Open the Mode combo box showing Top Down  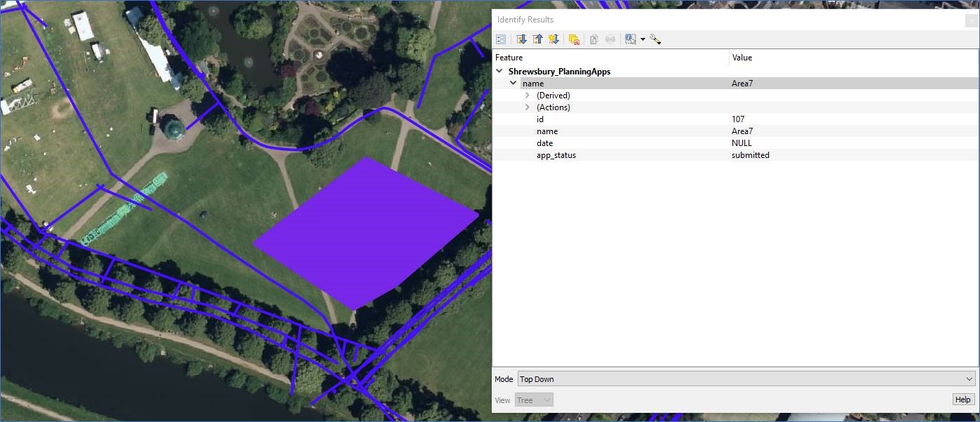pyautogui.click(x=746, y=379)
